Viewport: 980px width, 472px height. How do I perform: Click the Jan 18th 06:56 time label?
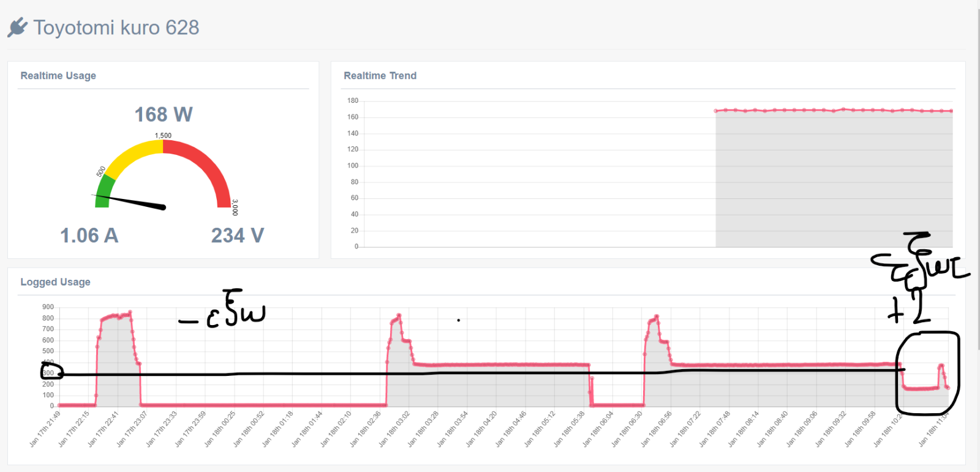[657, 429]
